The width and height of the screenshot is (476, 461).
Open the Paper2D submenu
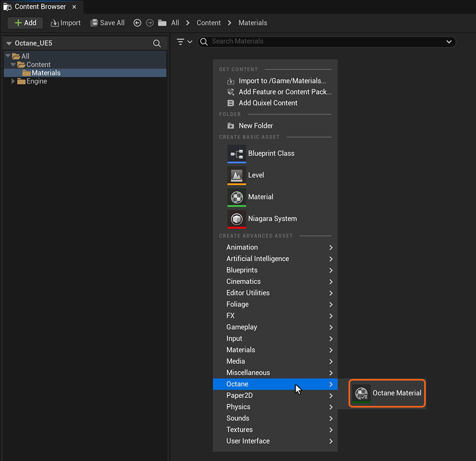[275, 395]
